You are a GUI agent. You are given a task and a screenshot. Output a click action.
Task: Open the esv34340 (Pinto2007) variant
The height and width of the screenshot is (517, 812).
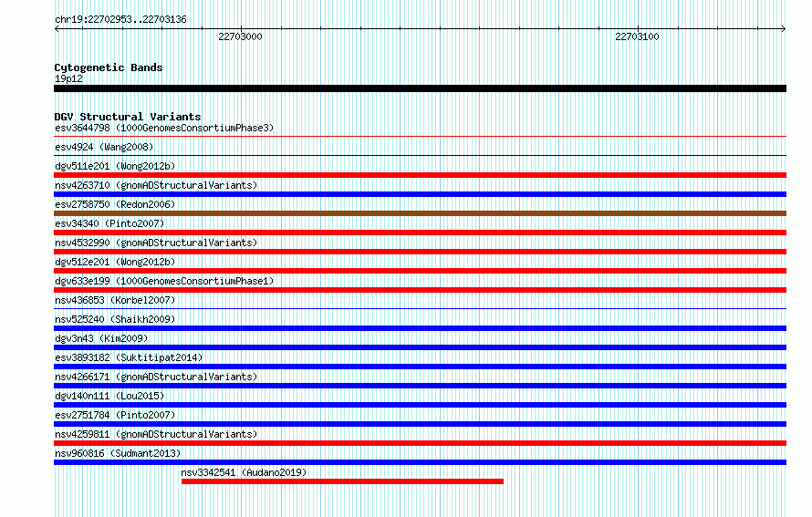point(109,223)
